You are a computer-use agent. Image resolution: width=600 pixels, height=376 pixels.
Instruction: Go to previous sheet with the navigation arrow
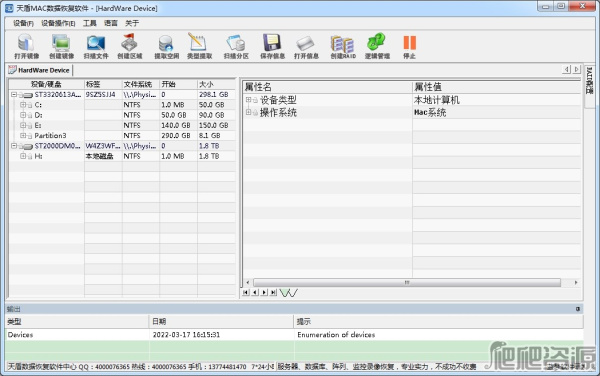click(255, 293)
